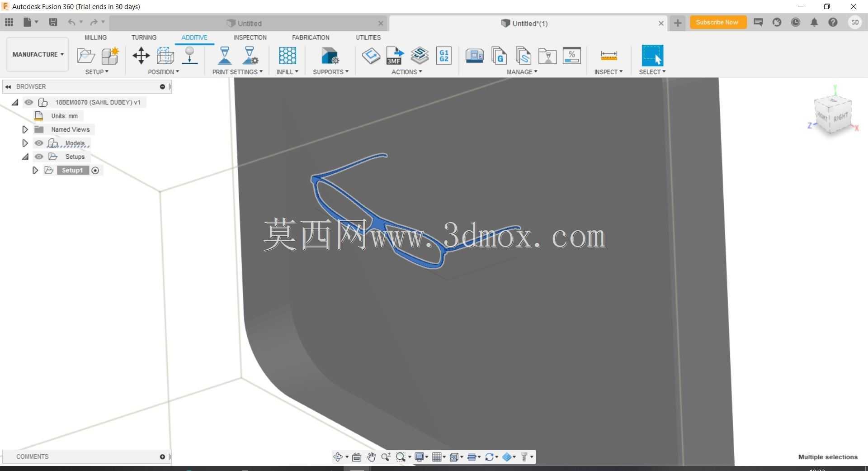Open the Notifications bell
This screenshot has width=868, height=471.
pyautogui.click(x=814, y=22)
